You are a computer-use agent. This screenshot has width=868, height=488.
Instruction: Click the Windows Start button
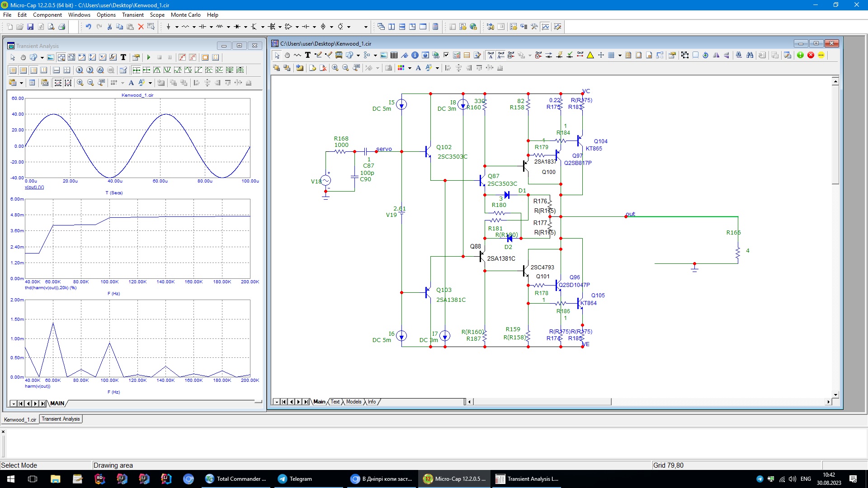pyautogui.click(x=11, y=479)
